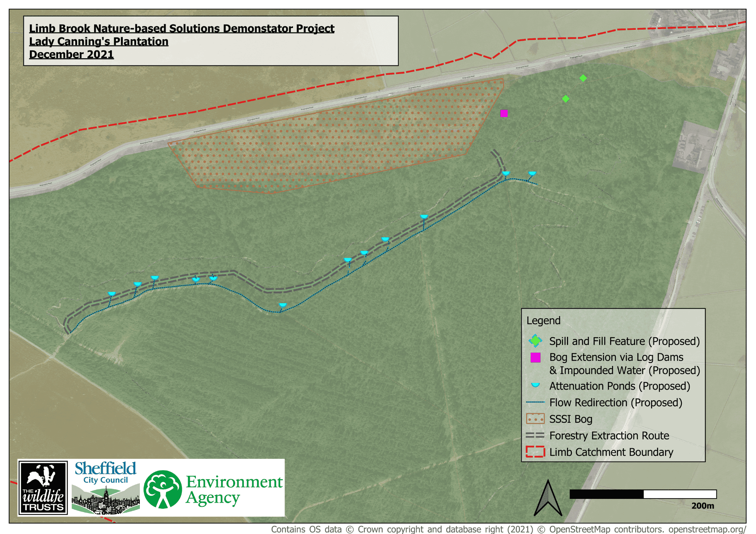This screenshot has width=756, height=534.
Task: Click the SSSI Bog legend swatch
Action: coord(535,419)
